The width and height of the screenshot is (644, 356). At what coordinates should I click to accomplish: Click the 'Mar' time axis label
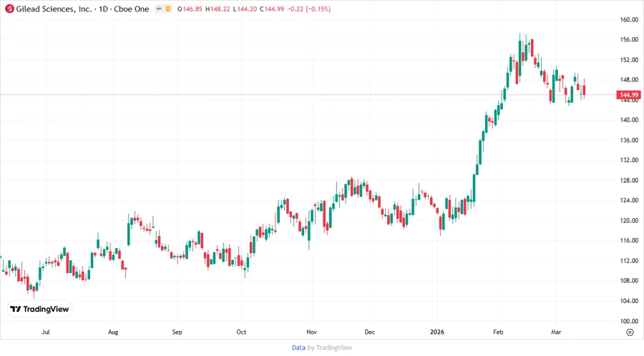(556, 332)
